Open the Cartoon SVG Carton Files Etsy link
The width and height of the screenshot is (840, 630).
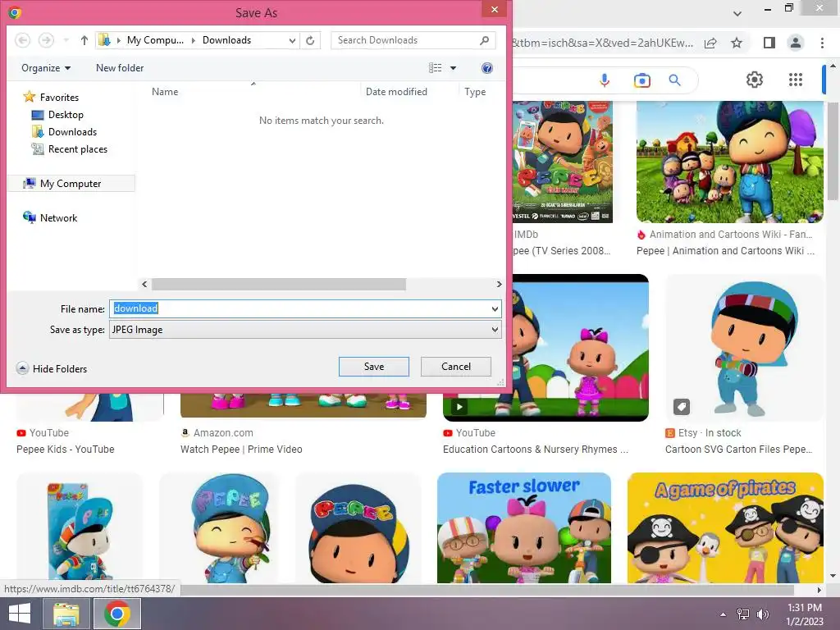pyautogui.click(x=739, y=450)
